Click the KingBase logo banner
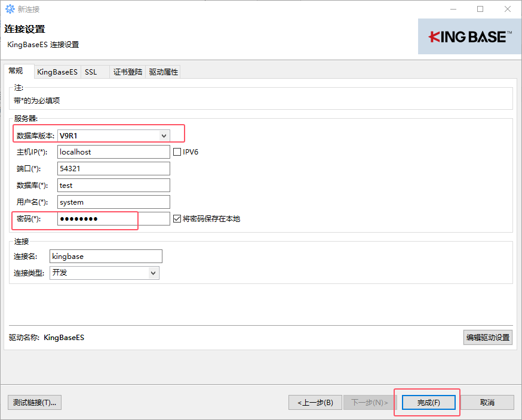 (469, 37)
